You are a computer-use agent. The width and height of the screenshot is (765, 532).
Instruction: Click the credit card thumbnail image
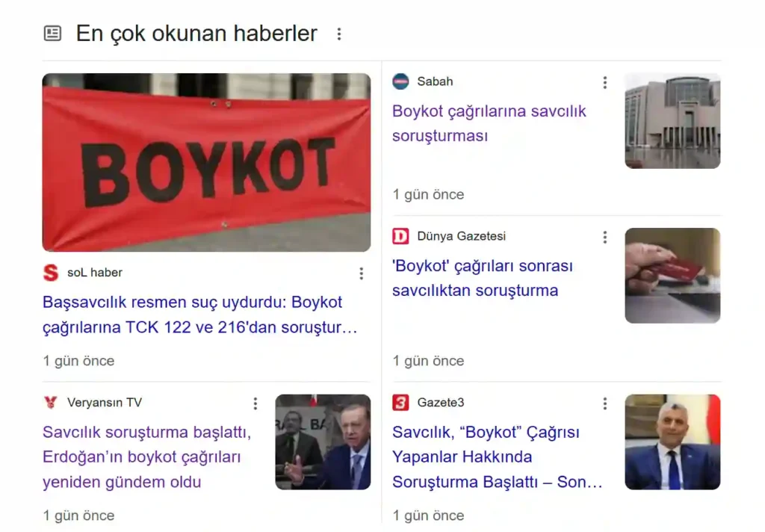pos(672,276)
